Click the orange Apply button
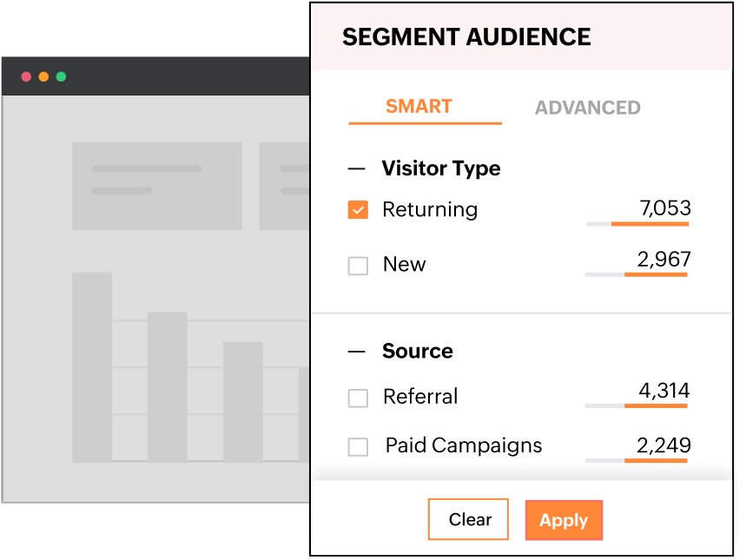Screen dimensions: 746x560 click(x=564, y=520)
